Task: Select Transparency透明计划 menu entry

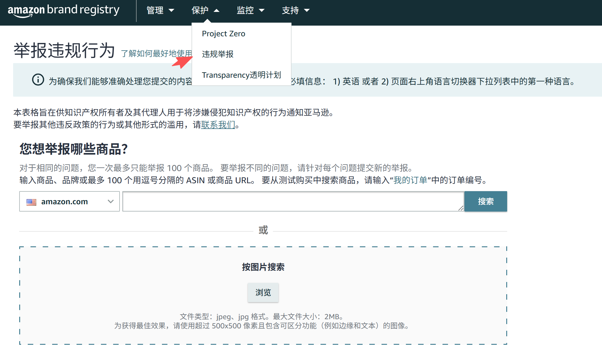Action: pyautogui.click(x=241, y=75)
